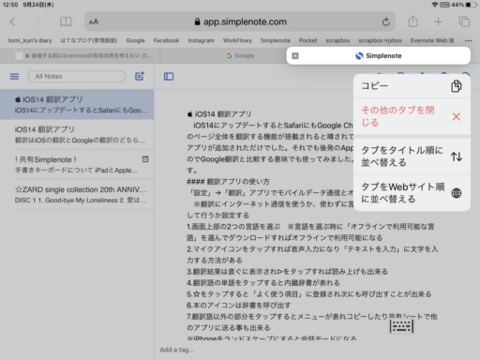Open the ！共有Simplenote！ note

point(77,164)
